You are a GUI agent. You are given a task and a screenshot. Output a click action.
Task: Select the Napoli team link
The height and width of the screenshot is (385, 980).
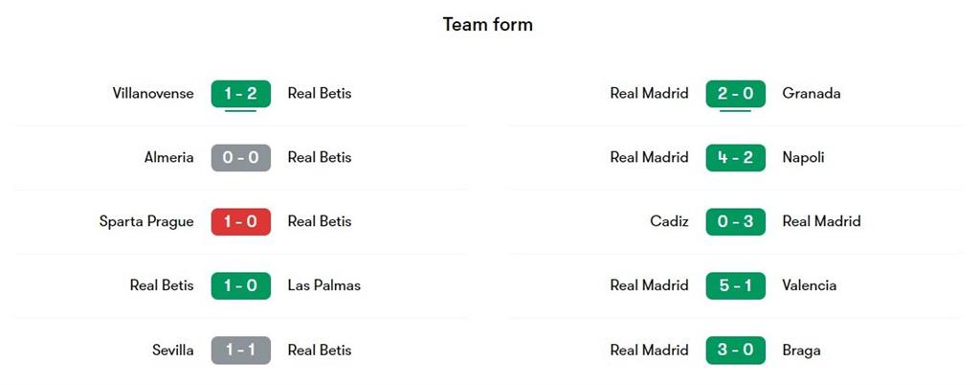803,158
